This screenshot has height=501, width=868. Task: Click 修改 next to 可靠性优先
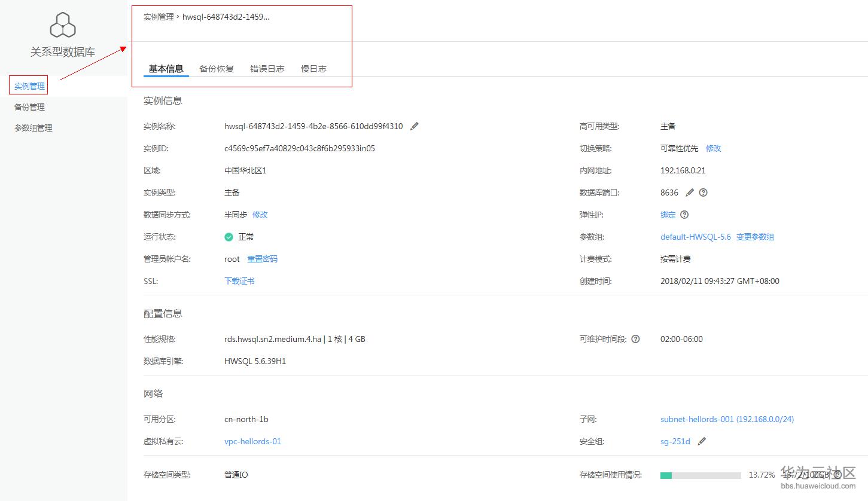click(x=713, y=148)
